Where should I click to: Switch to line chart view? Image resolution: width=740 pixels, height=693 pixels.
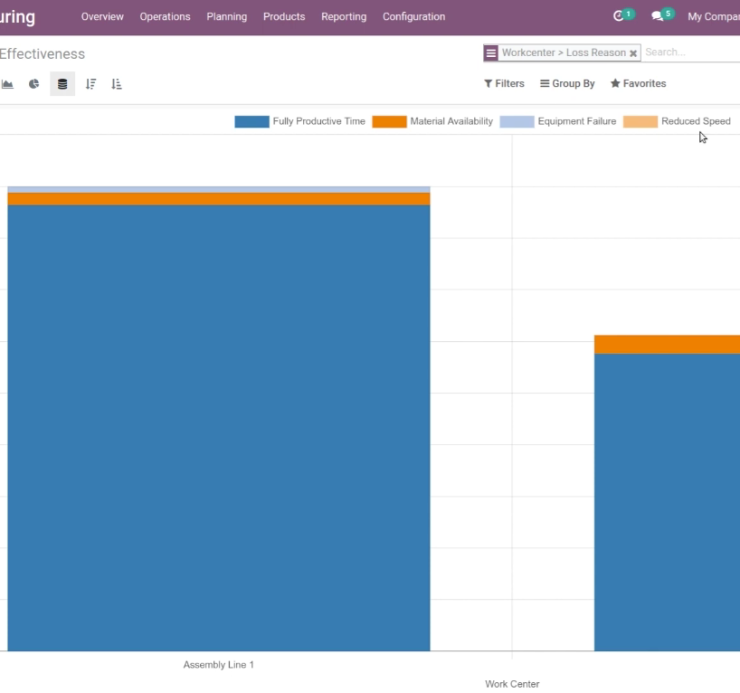tap(7, 84)
